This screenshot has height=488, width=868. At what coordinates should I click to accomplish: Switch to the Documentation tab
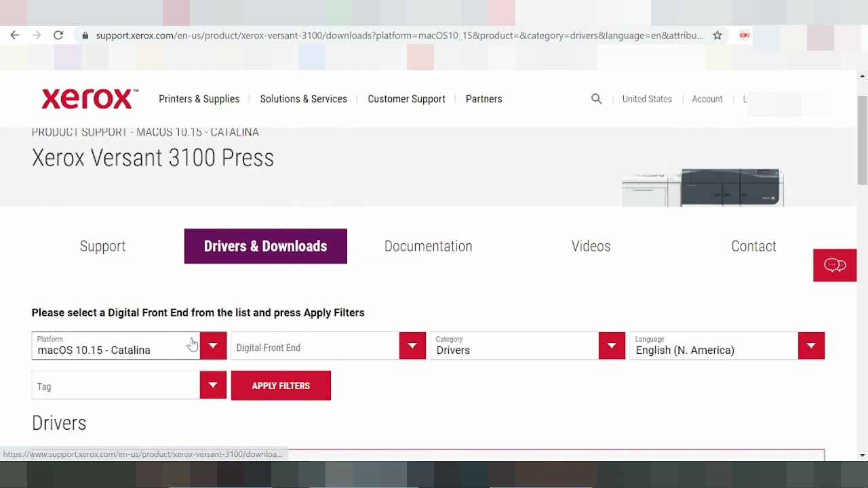click(429, 246)
